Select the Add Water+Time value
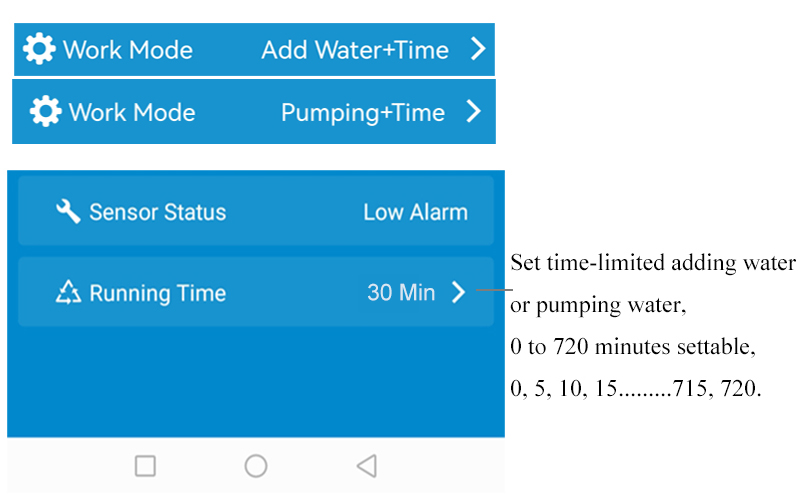The image size is (800, 500). click(354, 50)
